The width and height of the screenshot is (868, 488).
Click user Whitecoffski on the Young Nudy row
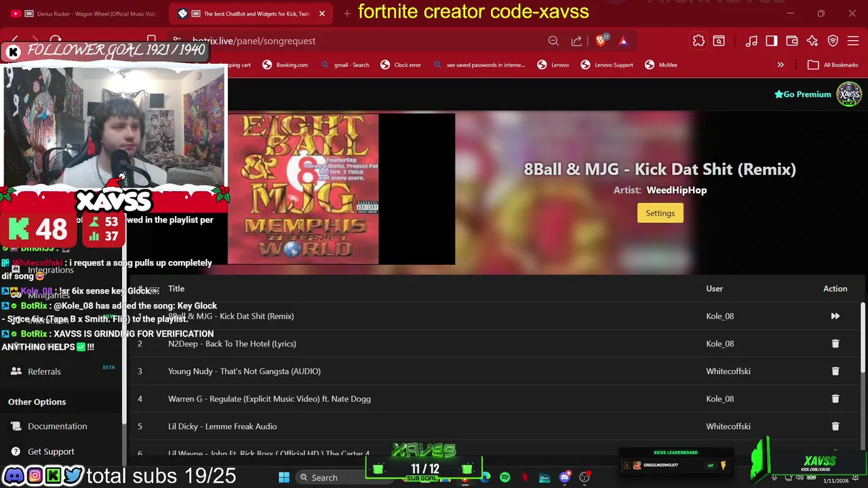[x=728, y=371]
